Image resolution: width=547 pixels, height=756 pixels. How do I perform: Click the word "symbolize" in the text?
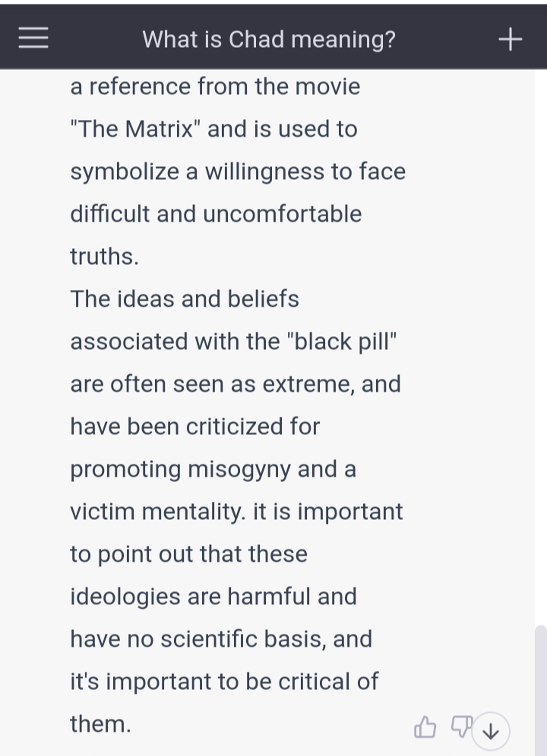(x=125, y=172)
